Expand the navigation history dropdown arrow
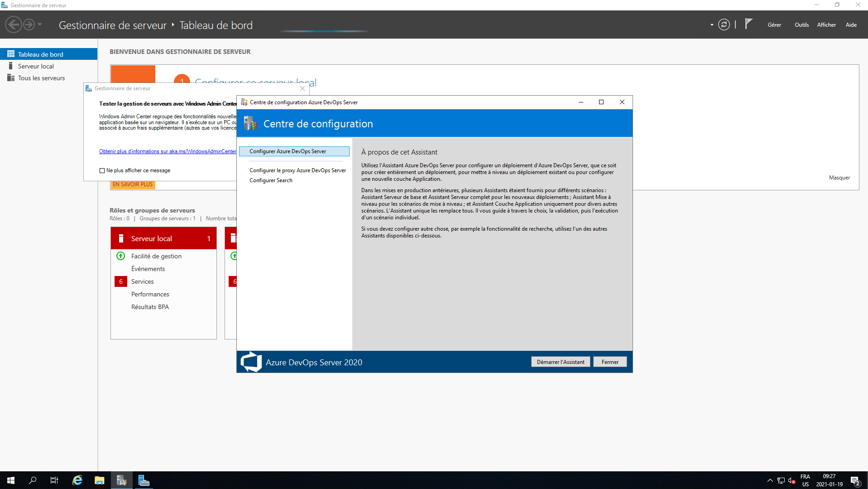The height and width of the screenshot is (489, 868). coord(40,24)
